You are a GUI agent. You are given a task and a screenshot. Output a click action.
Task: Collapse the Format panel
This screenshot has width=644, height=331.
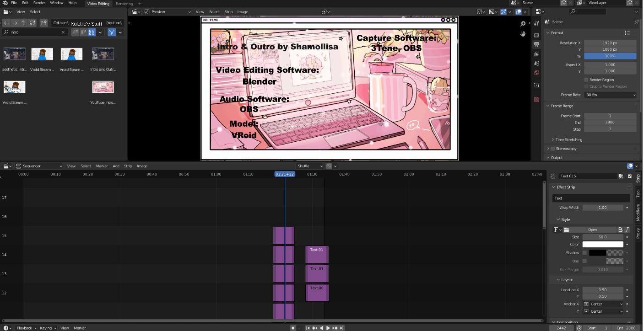coord(548,33)
